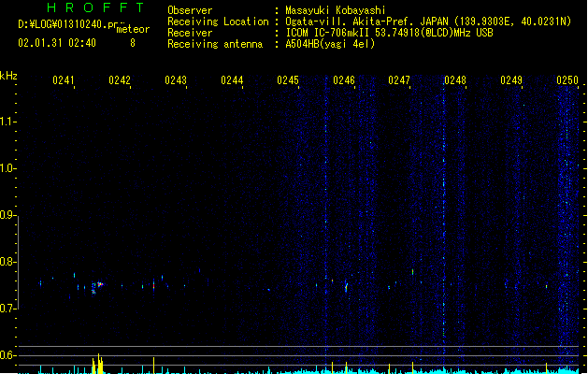Screen dimensions: 588x374
Task: Click the ICOM IC-706mkII receiver text
Action: tap(389, 33)
